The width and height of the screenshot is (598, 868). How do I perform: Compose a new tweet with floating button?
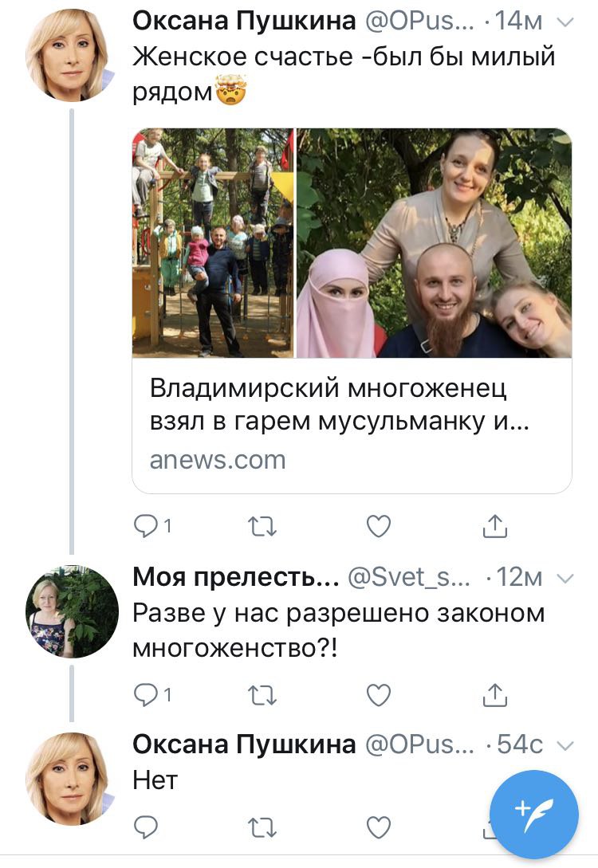point(534,815)
